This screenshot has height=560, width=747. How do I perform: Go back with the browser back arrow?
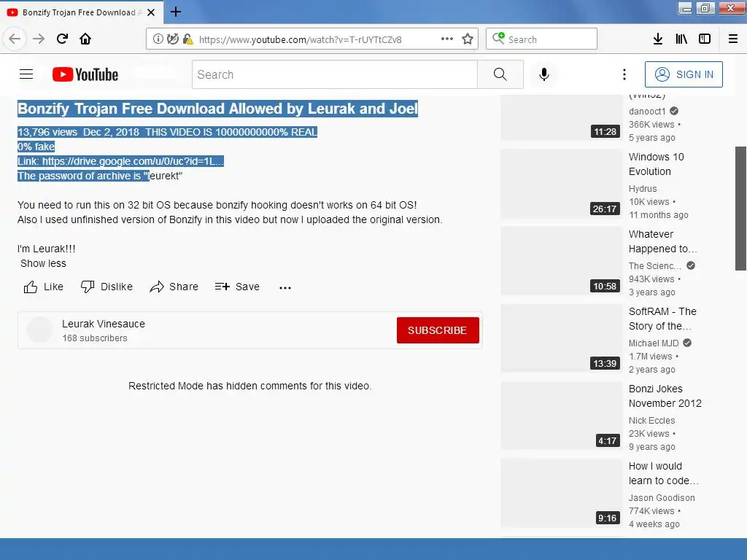[x=15, y=39]
